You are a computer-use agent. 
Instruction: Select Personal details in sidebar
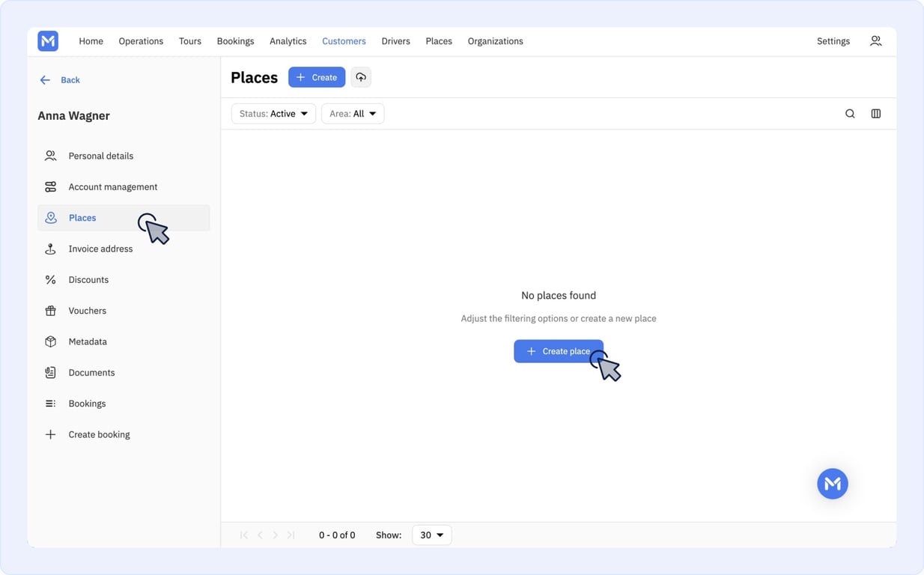(x=124, y=156)
